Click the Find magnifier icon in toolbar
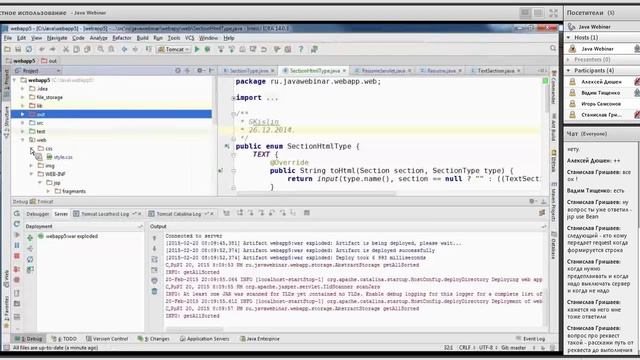Viewport: 640px width, 360px height. pyautogui.click(x=100, y=49)
